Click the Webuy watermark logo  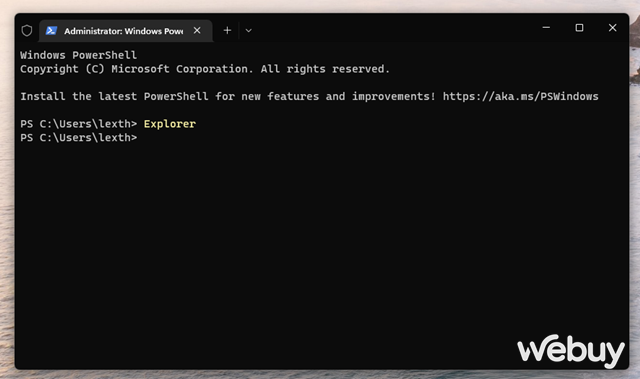571,350
